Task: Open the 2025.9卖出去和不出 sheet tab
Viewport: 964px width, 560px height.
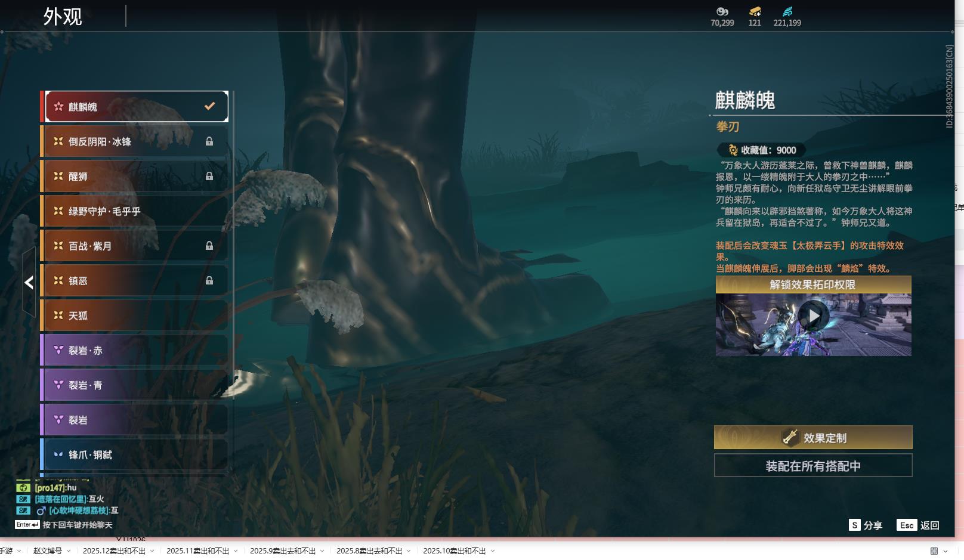Action: pyautogui.click(x=283, y=551)
